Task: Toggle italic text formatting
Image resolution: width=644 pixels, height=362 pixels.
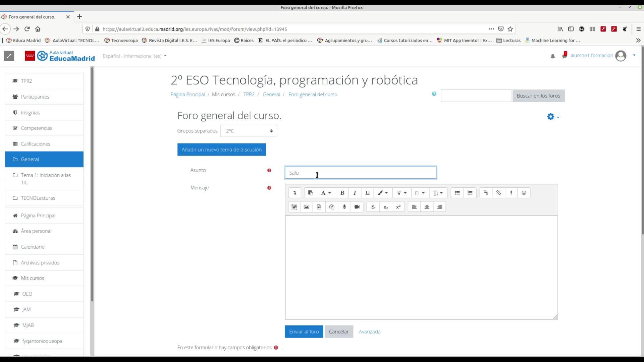Action: pyautogui.click(x=355, y=193)
